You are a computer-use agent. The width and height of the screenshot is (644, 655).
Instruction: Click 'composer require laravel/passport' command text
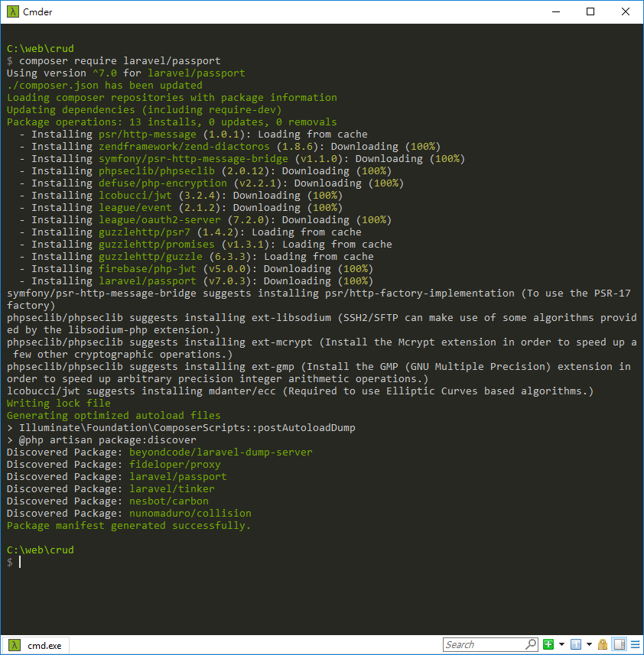tap(120, 61)
